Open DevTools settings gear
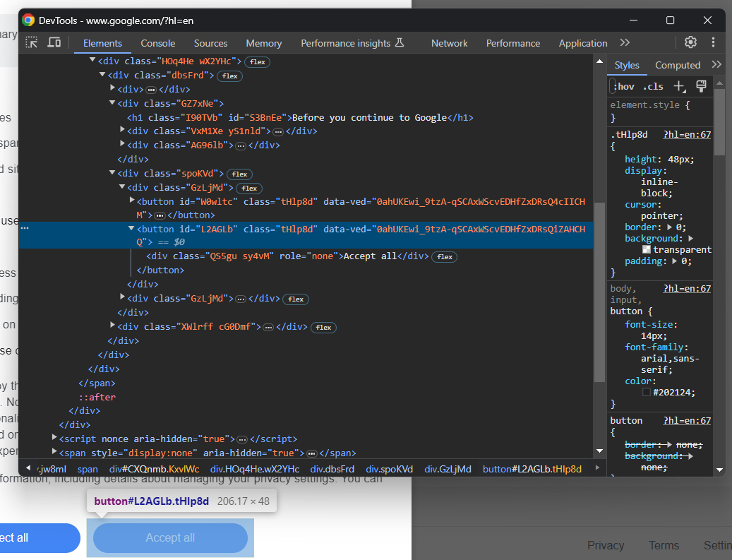732x560 pixels. (690, 42)
